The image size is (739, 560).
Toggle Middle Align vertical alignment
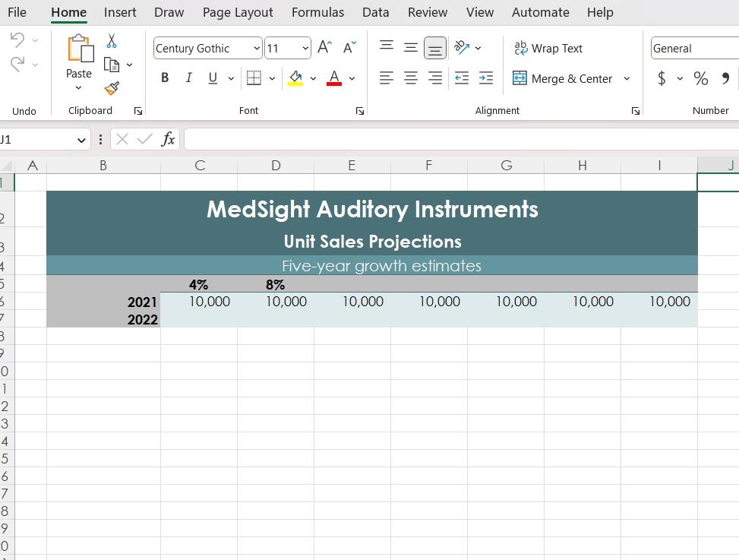[411, 48]
